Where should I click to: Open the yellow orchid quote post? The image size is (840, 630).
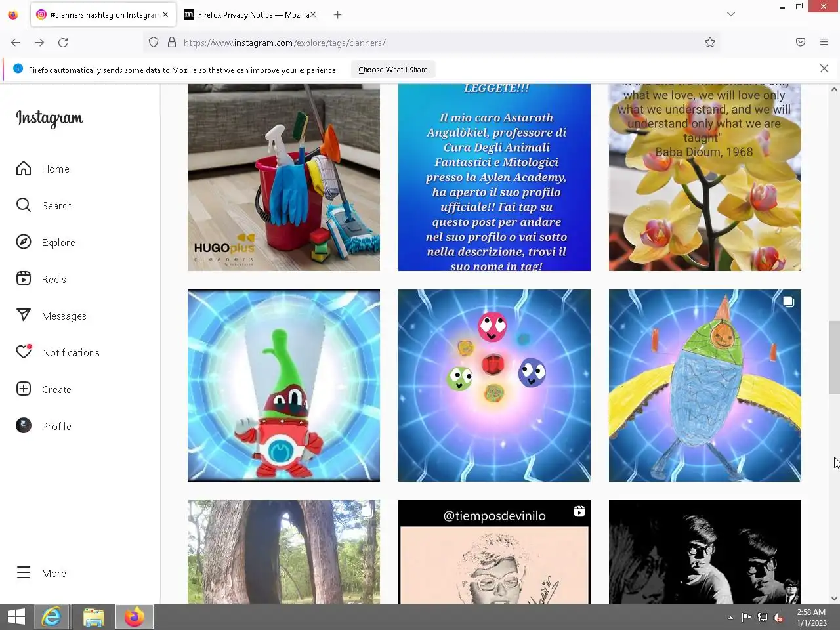click(705, 177)
